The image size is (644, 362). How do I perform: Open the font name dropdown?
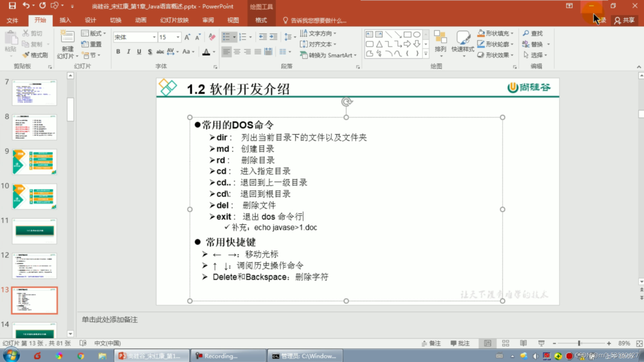click(154, 37)
